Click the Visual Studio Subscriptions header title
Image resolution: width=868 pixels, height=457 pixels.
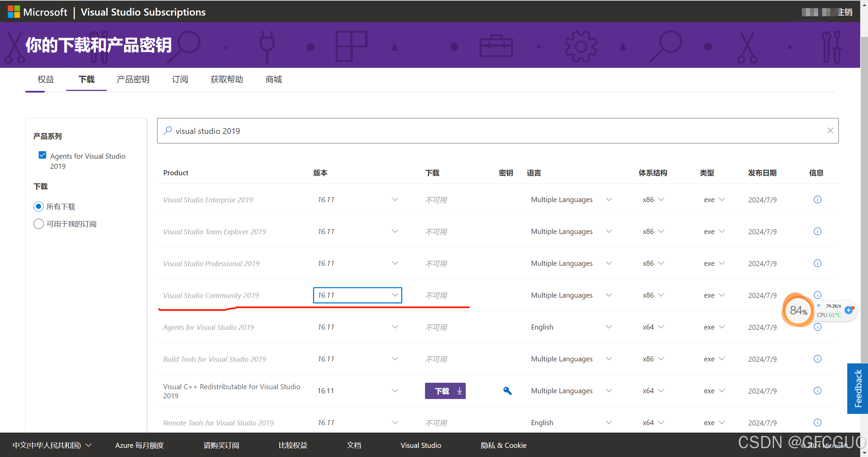tap(143, 12)
